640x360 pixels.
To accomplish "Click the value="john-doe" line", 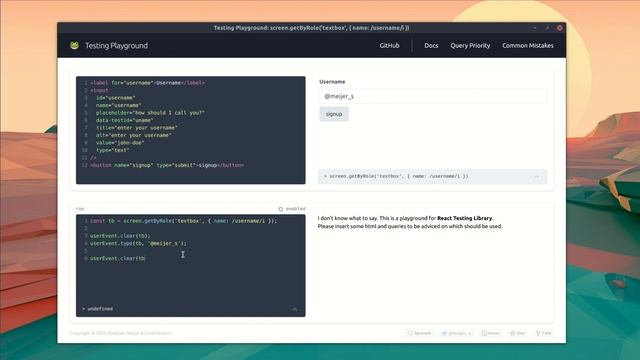I will (120, 143).
